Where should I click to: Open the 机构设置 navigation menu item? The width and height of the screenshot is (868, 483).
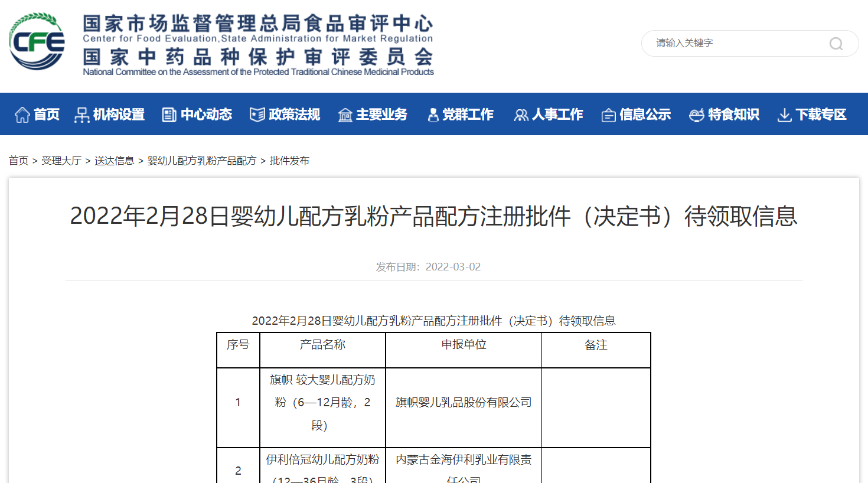(x=119, y=114)
